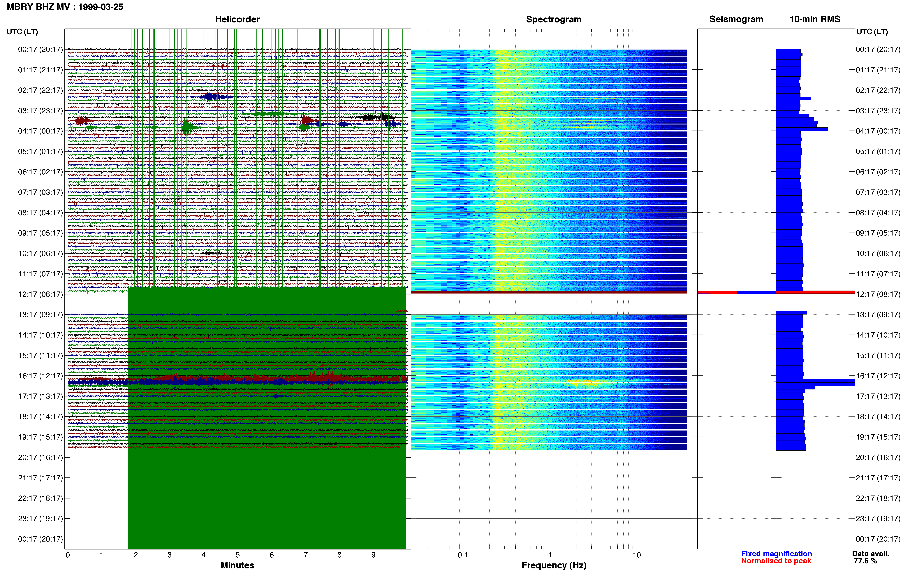Image resolution: width=924 pixels, height=578 pixels.
Task: Click right time label '13:17 (09:17)'
Action: pos(878,315)
